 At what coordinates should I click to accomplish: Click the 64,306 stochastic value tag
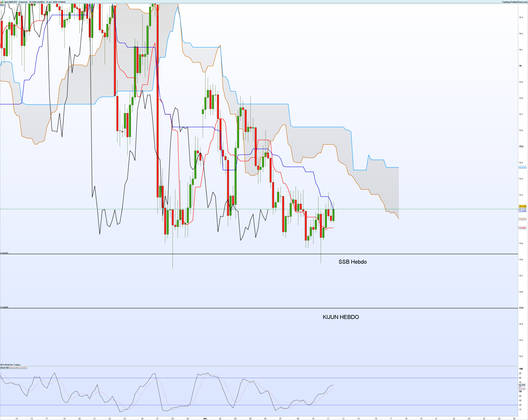point(522,385)
